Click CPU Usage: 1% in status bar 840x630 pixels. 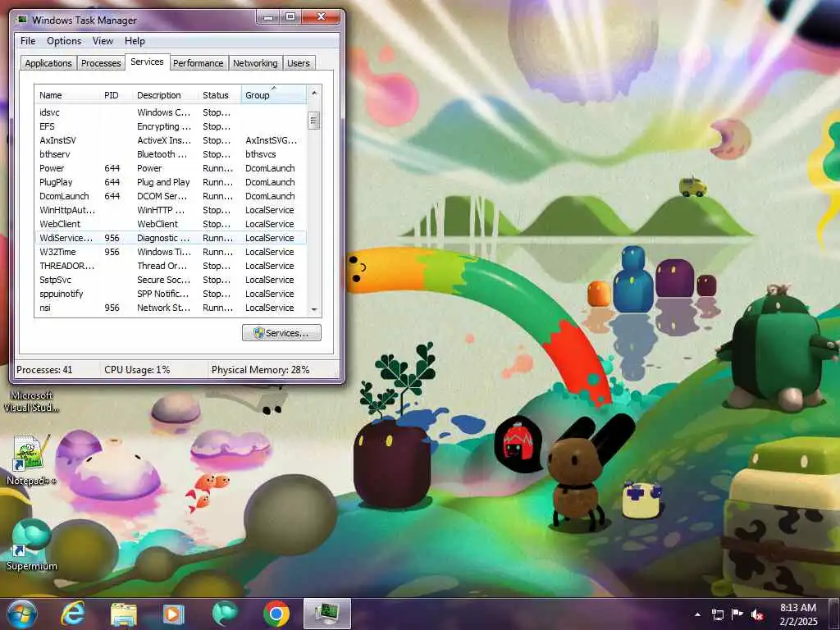coord(137,370)
